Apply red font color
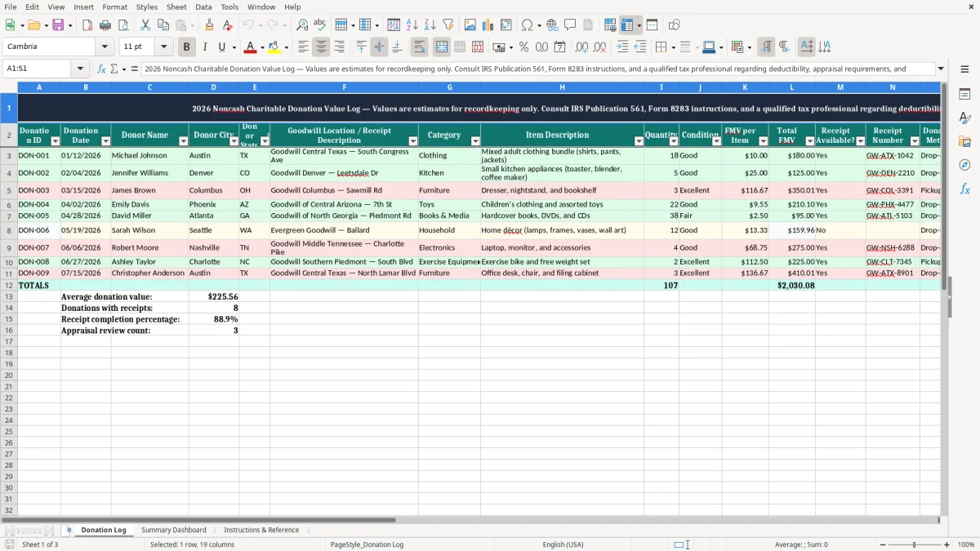The image size is (980, 551). pos(251,47)
